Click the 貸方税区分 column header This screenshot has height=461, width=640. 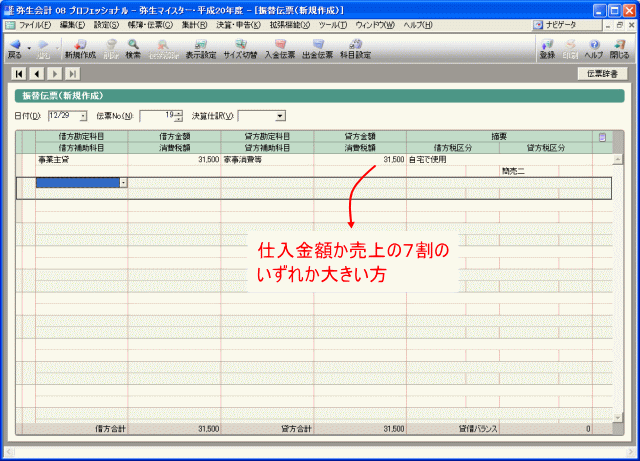point(546,148)
